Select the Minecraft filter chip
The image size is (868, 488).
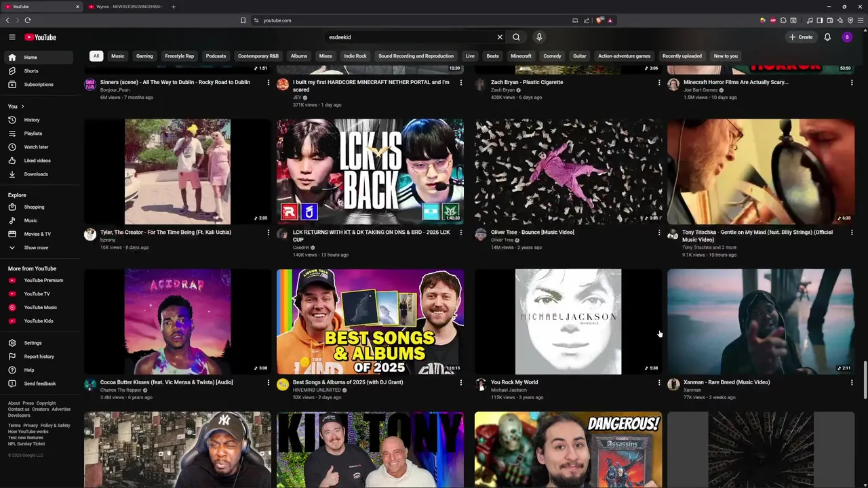(521, 56)
